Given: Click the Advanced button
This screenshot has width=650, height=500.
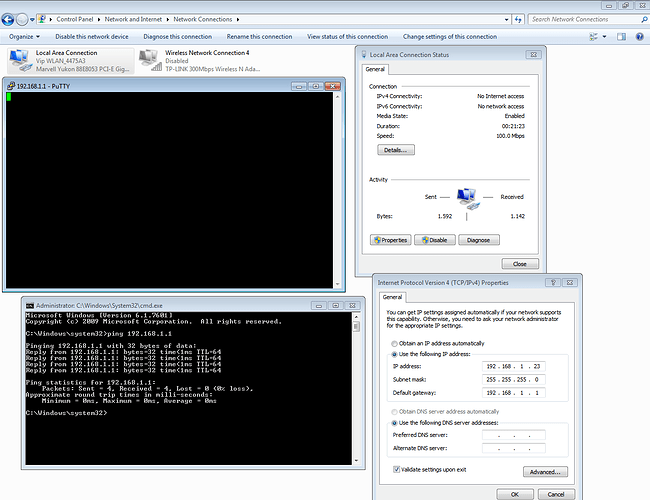Looking at the screenshot, I should coord(546,472).
